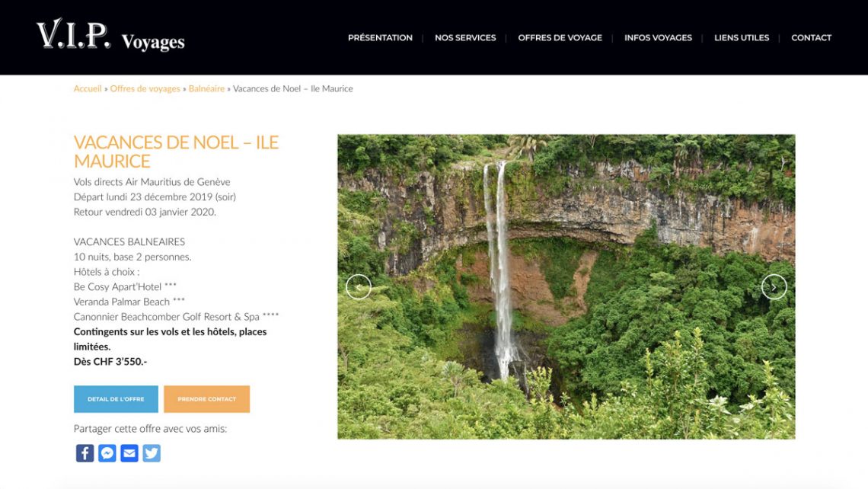Go to Offres de Voyage menu
Screen dimensions: 868x489
coord(560,37)
